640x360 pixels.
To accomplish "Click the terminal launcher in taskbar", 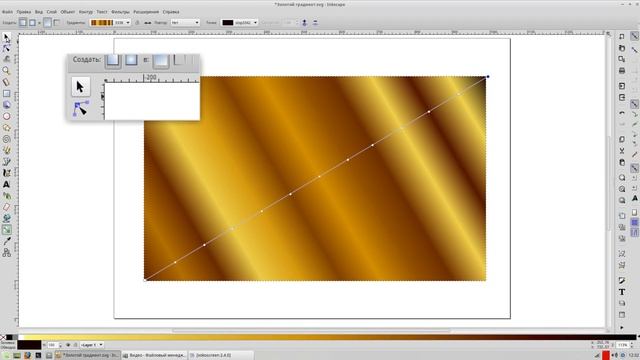I will point(38,356).
